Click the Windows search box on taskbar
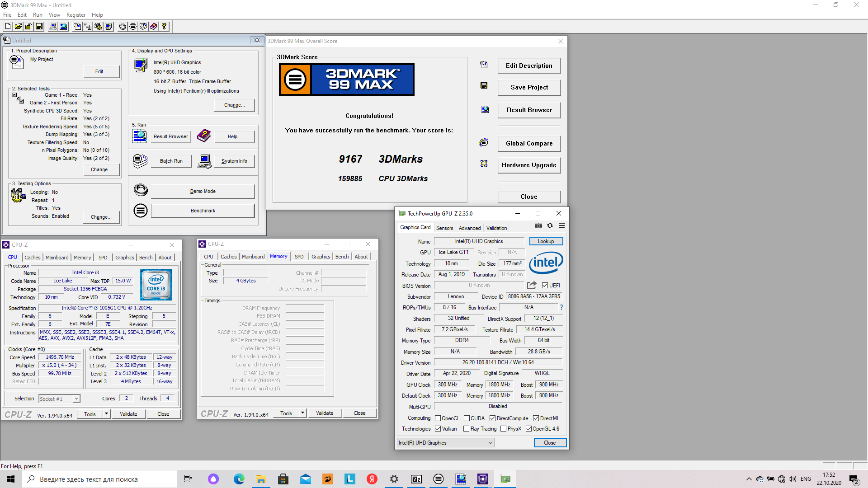The width and height of the screenshot is (868, 488). [x=99, y=479]
